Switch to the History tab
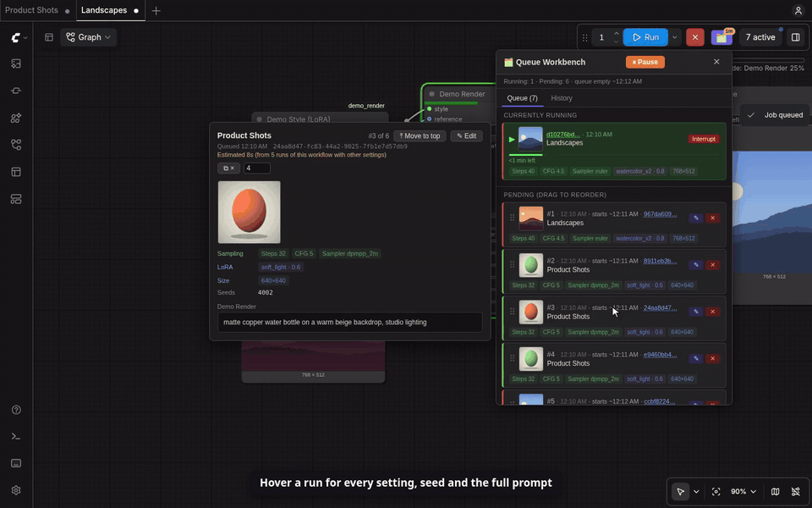 point(562,98)
